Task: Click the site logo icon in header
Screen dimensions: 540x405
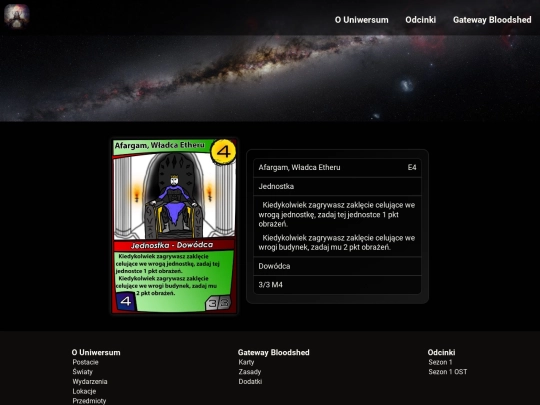Action: pos(17,16)
